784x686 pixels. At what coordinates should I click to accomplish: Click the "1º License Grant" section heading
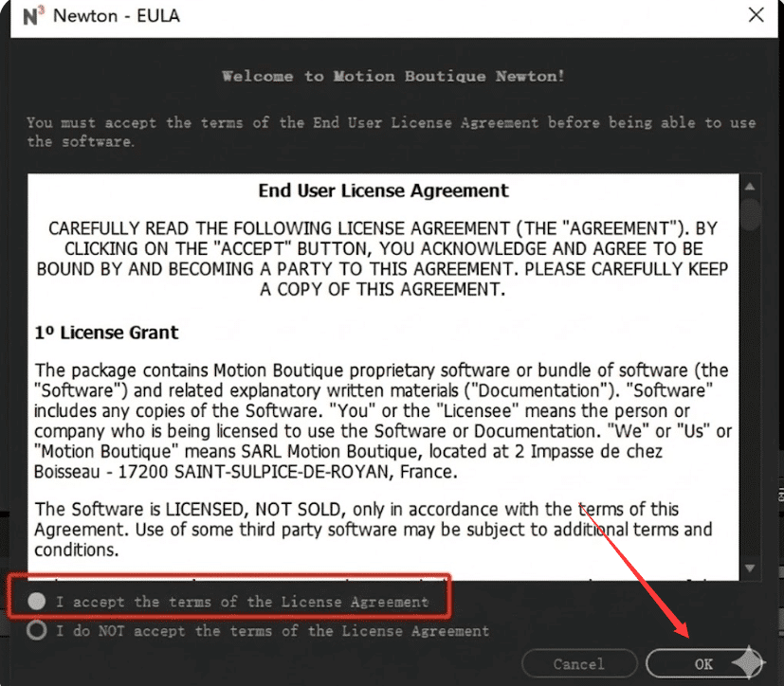(x=106, y=333)
